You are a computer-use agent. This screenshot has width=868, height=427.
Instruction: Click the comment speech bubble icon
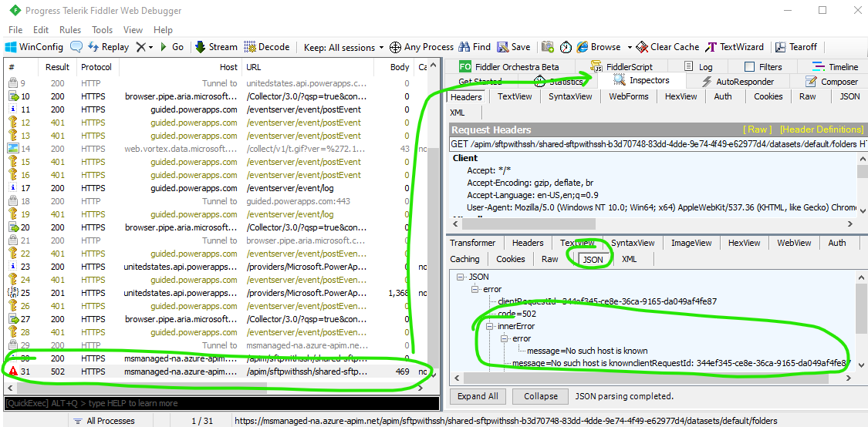click(x=76, y=47)
